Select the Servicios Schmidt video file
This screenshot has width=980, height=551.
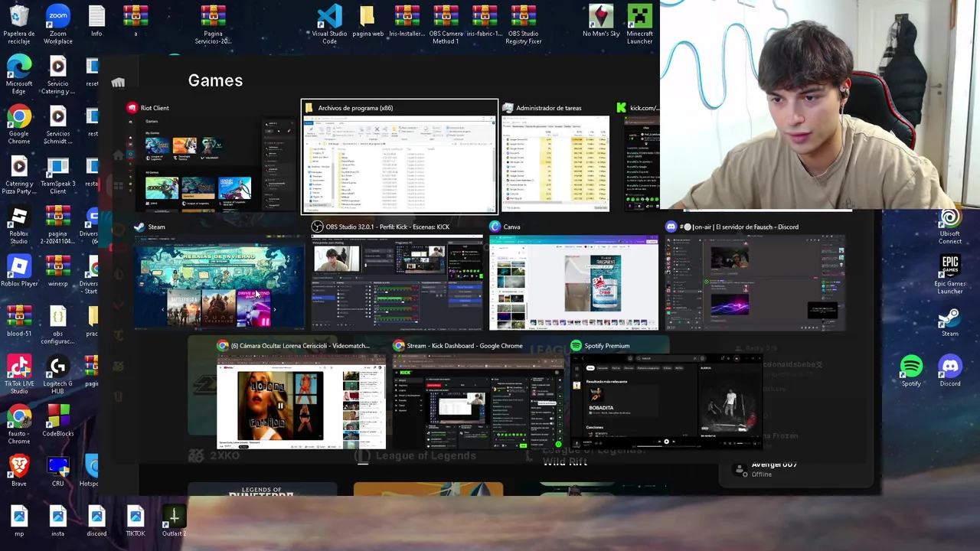[x=57, y=124]
